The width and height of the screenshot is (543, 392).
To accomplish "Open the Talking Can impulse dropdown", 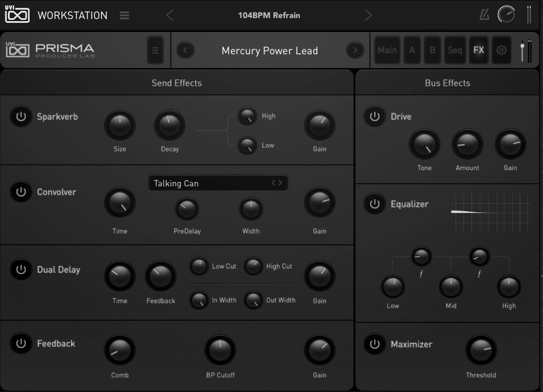I will point(218,183).
